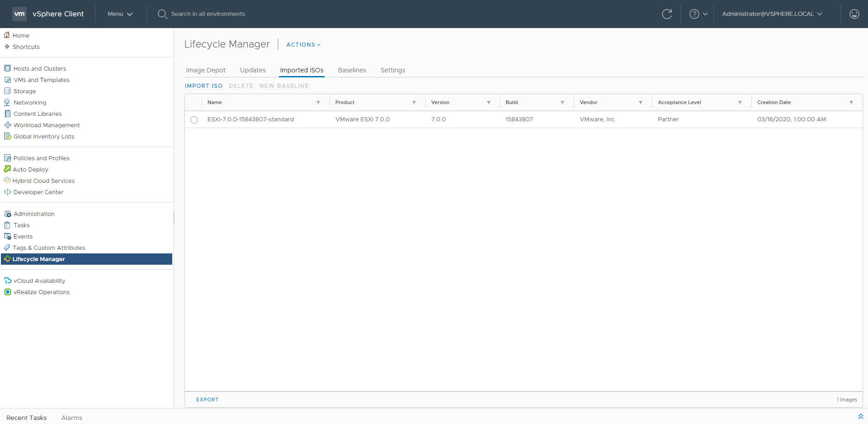Click the refresh icon in top bar
This screenshot has height=424, width=868.
coord(667,14)
